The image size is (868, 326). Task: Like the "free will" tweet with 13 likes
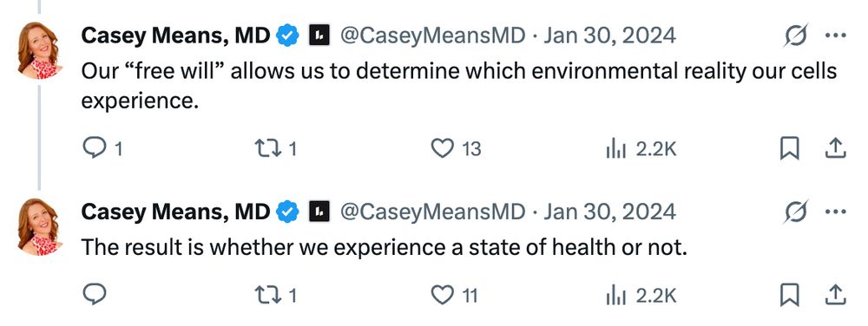point(443,148)
